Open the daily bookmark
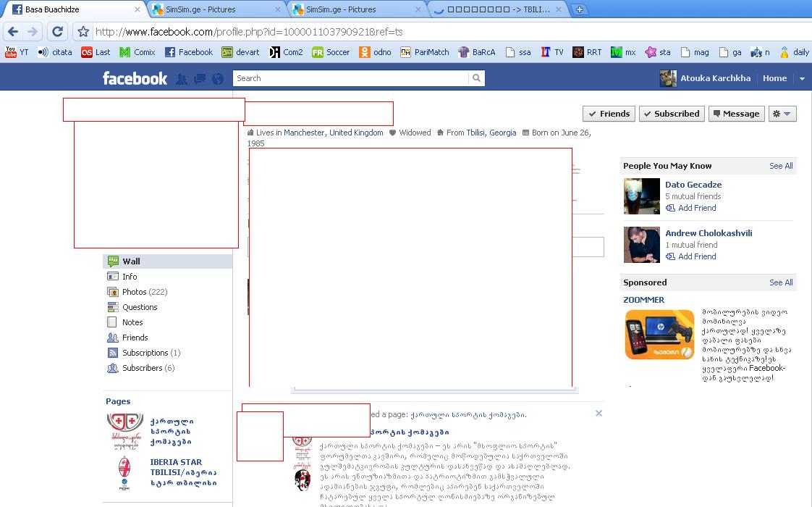The image size is (812, 507). click(x=795, y=52)
